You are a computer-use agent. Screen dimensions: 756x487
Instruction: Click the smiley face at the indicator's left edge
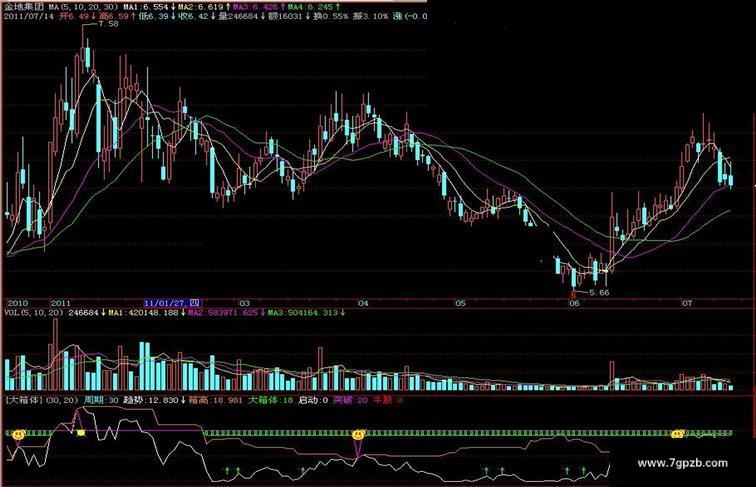click(x=19, y=434)
